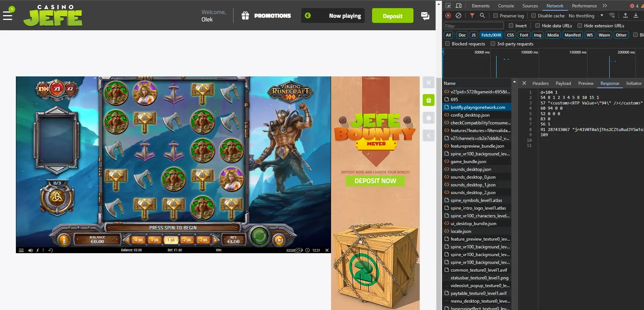Import HAR file upload icon

626,15
